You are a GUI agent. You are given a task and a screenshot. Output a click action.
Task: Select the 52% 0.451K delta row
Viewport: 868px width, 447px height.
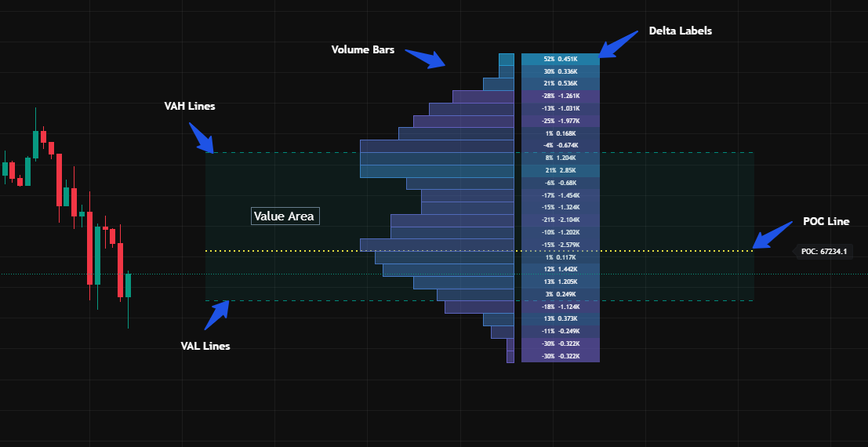tap(560, 59)
